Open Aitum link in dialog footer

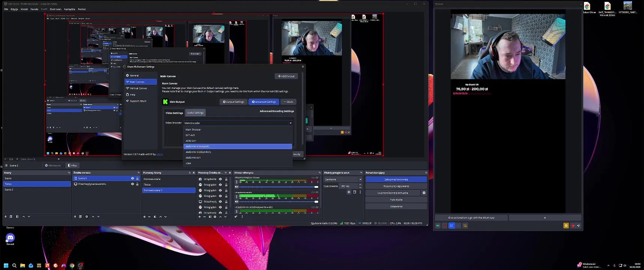coord(159,154)
